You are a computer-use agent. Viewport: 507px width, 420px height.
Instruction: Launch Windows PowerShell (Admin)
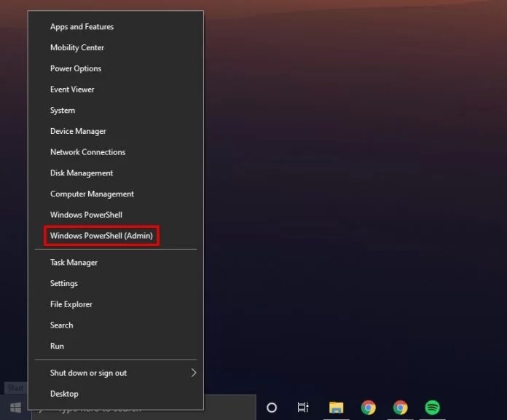pos(116,236)
